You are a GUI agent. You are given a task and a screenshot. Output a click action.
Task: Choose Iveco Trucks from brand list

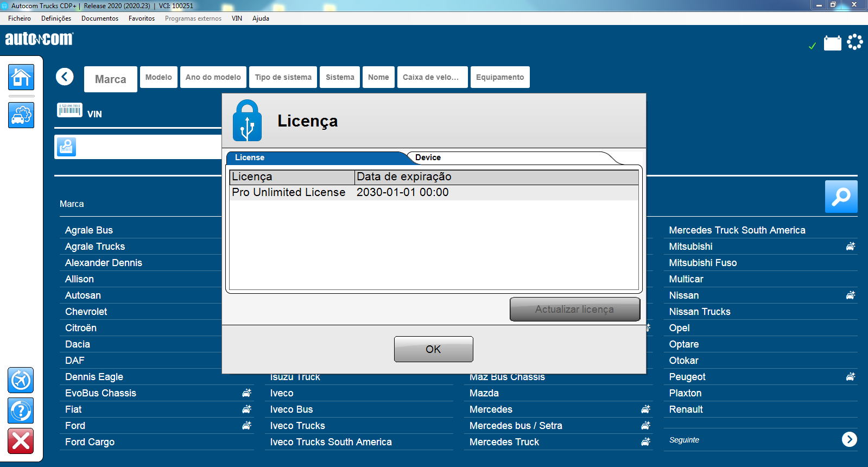[x=297, y=426]
